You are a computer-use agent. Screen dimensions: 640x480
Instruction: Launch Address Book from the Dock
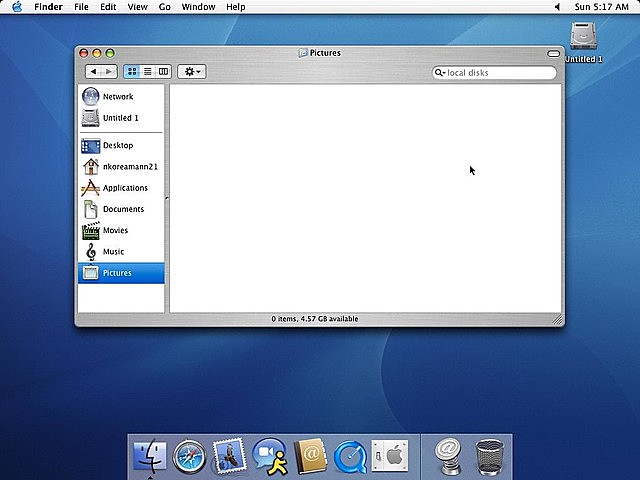[310, 456]
